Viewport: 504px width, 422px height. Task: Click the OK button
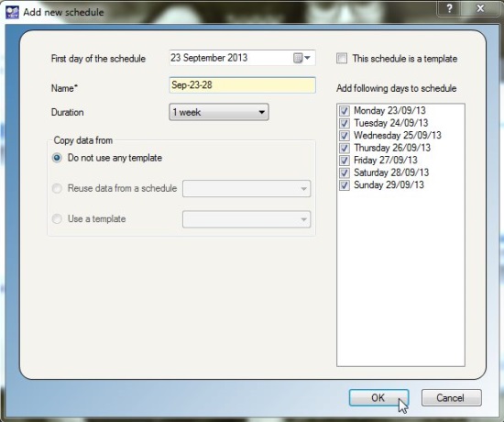[378, 398]
